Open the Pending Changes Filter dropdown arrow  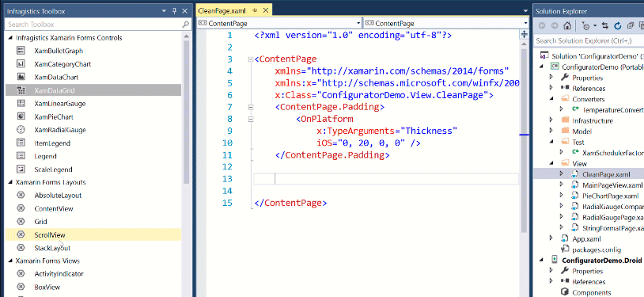tap(594, 26)
